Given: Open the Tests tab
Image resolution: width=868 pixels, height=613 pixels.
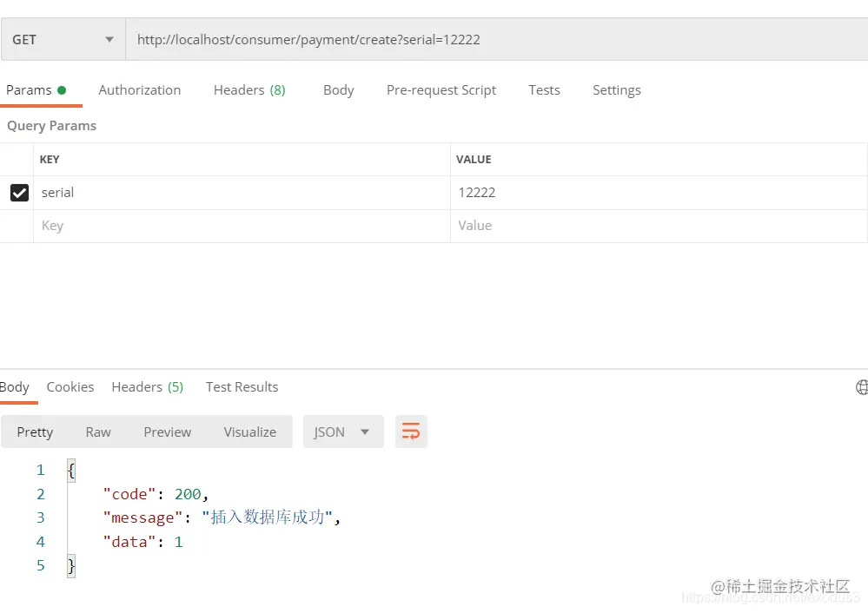Looking at the screenshot, I should 544,90.
